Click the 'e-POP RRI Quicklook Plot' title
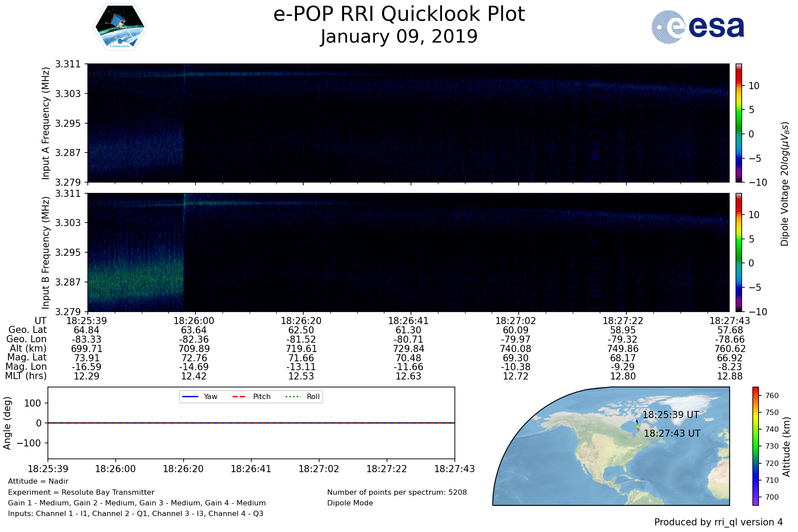 point(399,14)
